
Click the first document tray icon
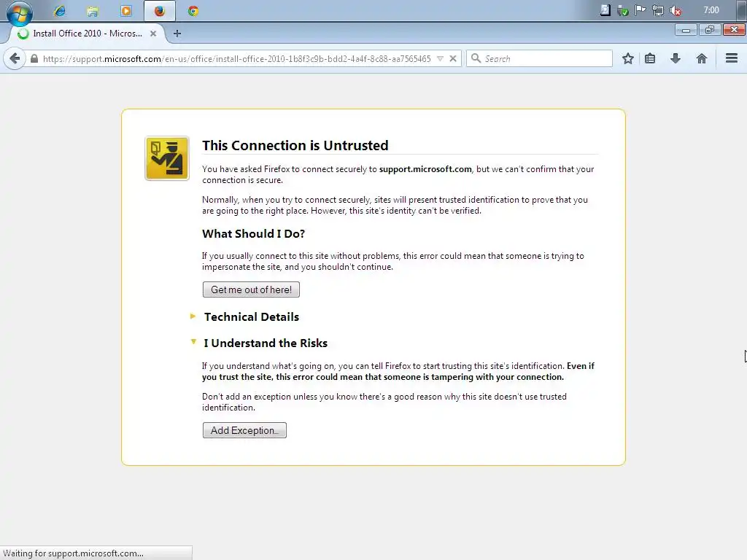coord(605,10)
